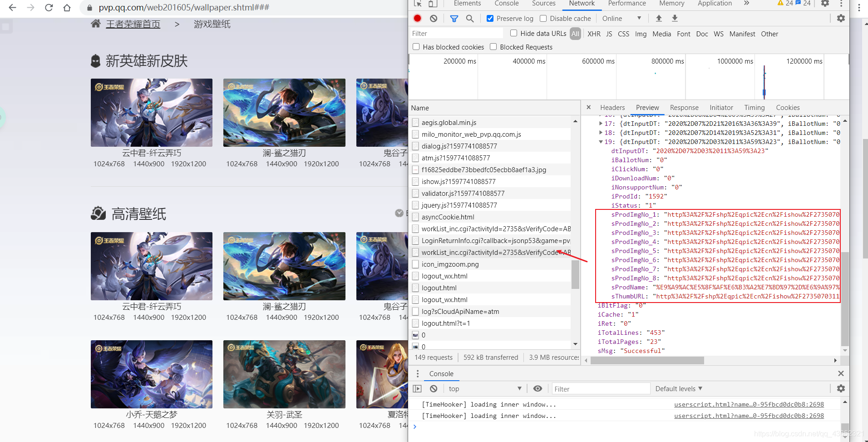868x442 pixels.
Task: Click 1920x1200 under 关羽-武圣
Action: pos(321,425)
